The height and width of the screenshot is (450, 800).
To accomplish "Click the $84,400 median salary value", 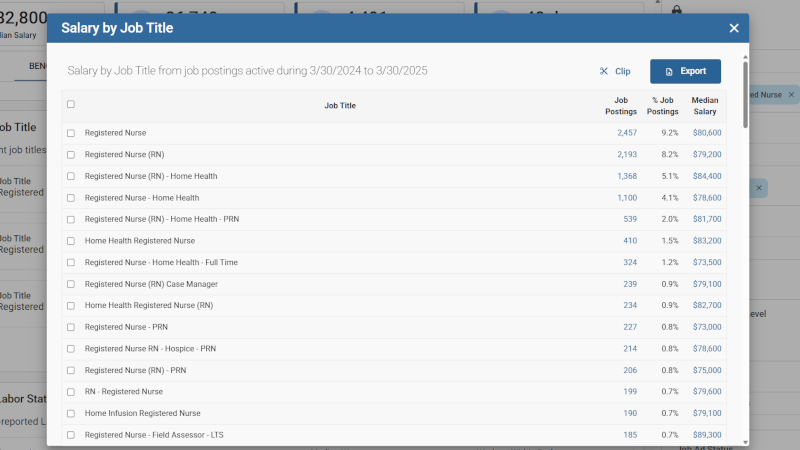I will tap(707, 176).
